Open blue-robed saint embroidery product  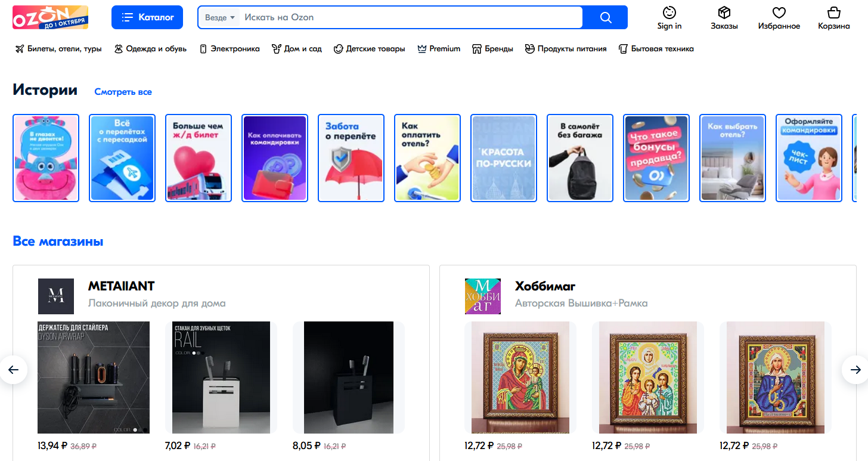[776, 378]
